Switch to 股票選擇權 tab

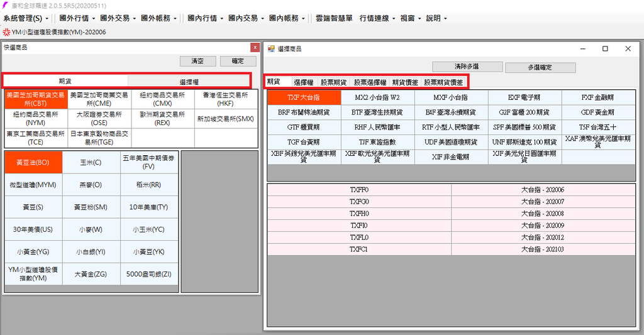(x=370, y=82)
